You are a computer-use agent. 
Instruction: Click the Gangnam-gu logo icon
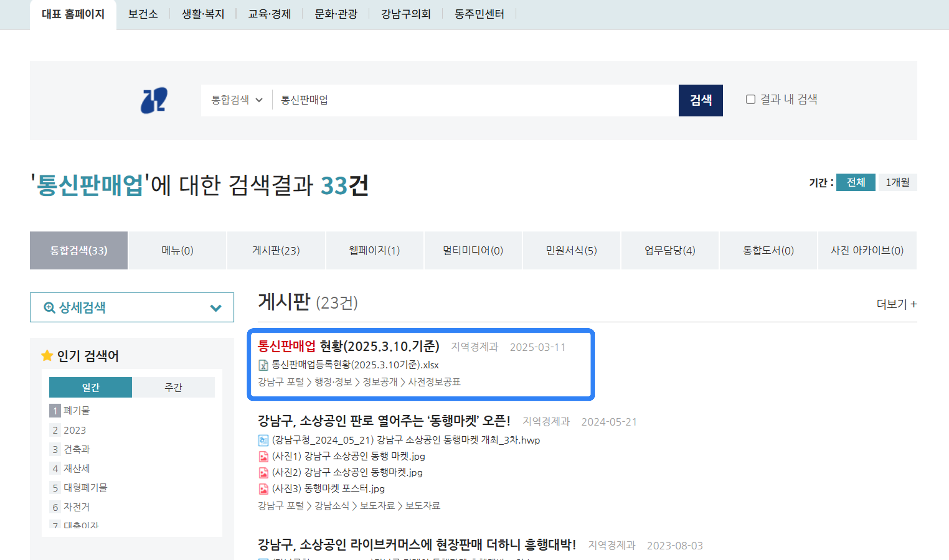click(x=154, y=100)
